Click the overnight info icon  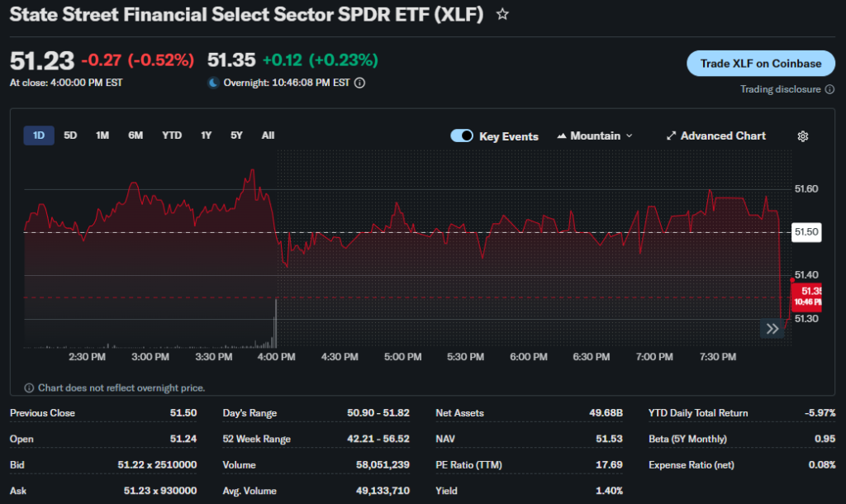pos(360,83)
